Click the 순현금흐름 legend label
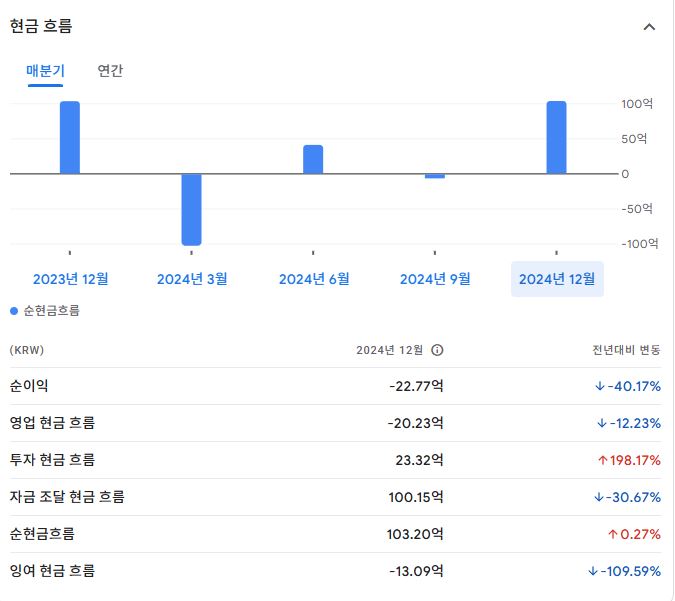Viewport: 675px width, 601px height. [51, 311]
